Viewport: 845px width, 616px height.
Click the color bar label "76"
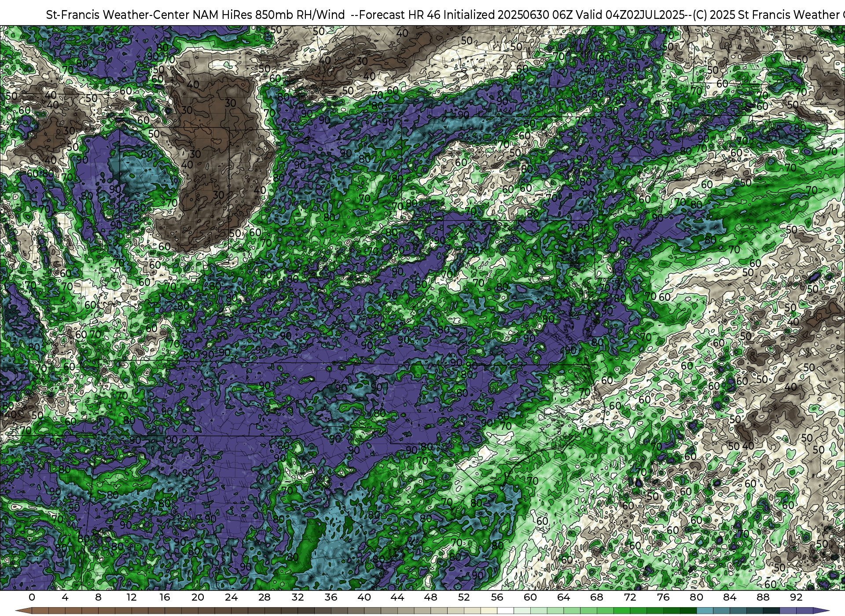coord(663,597)
